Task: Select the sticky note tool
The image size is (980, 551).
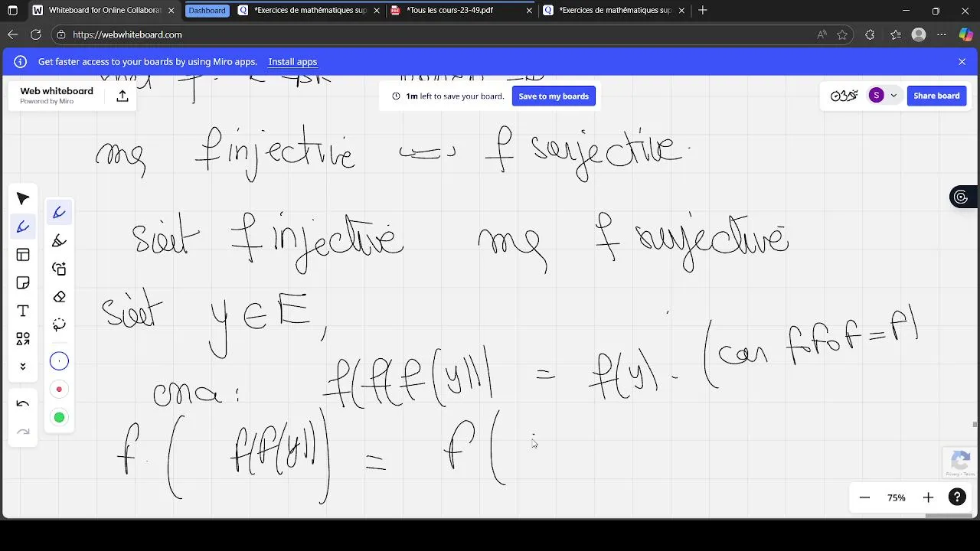Action: [x=23, y=283]
